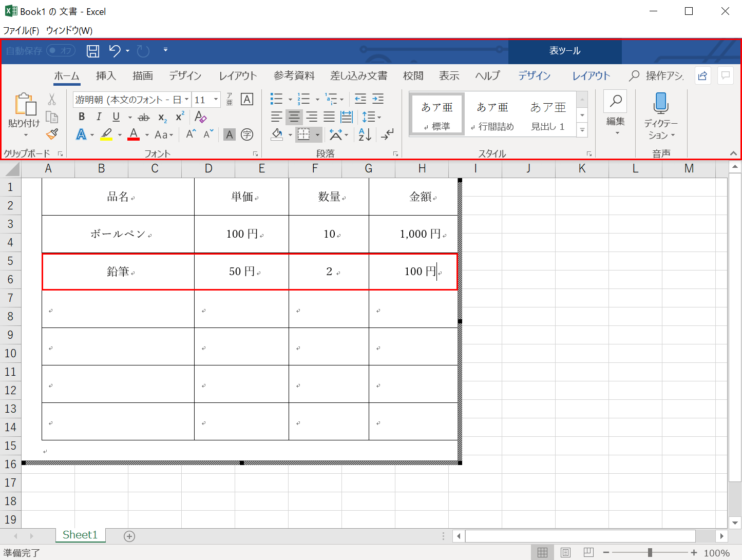Click the Copy icon
The height and width of the screenshot is (560, 742).
click(52, 117)
